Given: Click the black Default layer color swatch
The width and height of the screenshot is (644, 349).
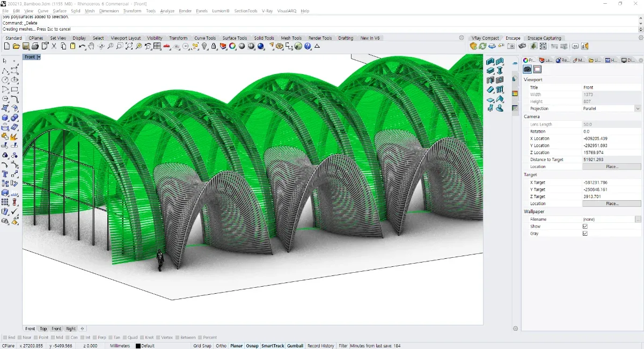Looking at the screenshot, I should pyautogui.click(x=138, y=346).
